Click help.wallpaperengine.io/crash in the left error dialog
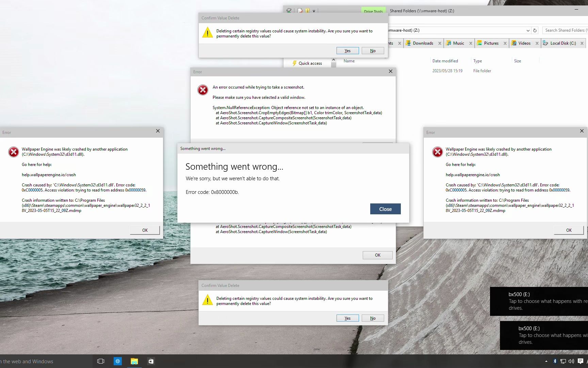The width and height of the screenshot is (588, 368). tap(49, 175)
